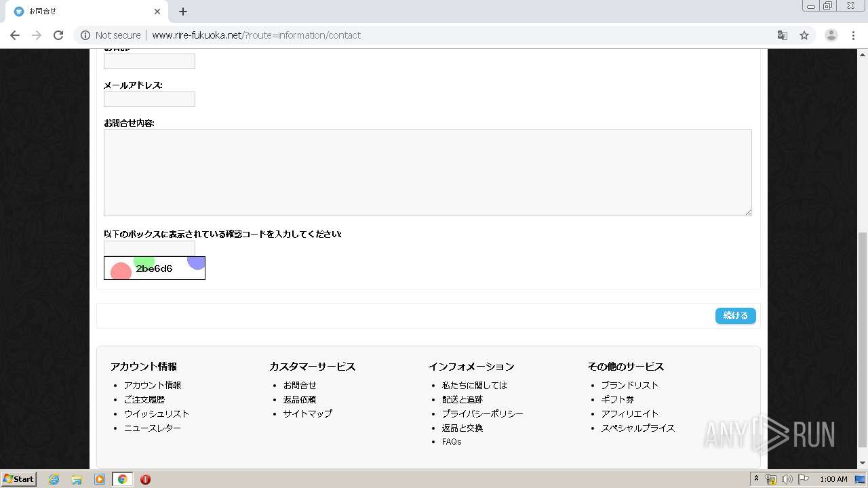Close the お問合せ tab
Image resolution: width=868 pixels, height=488 pixels.
157,12
